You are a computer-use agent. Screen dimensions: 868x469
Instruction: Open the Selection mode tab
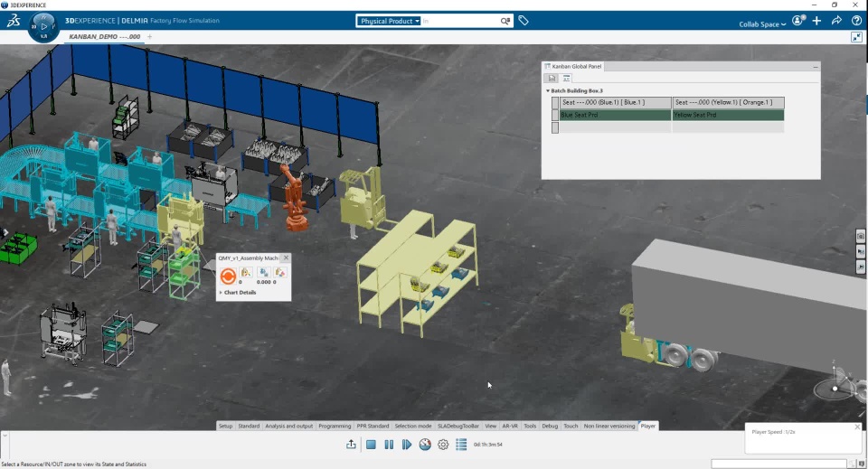[x=413, y=426]
